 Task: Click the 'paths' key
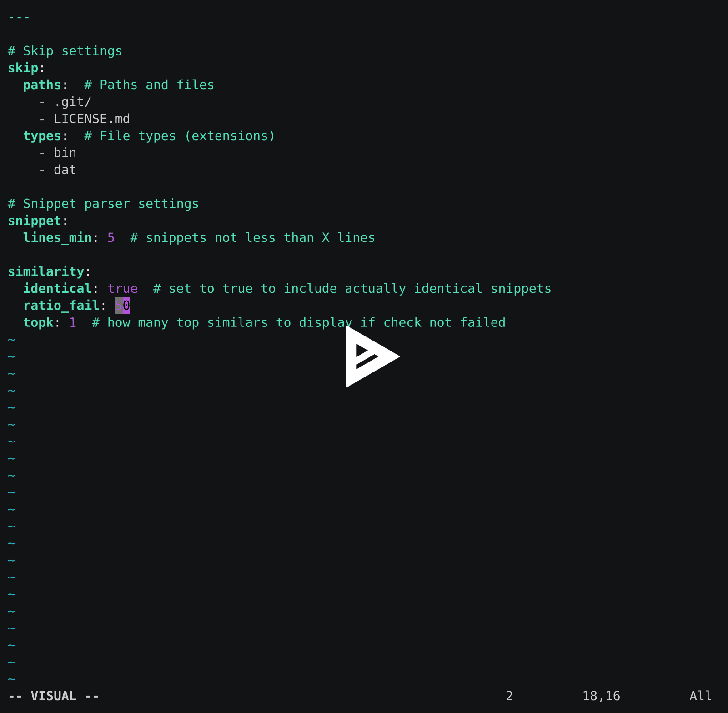tap(42, 85)
